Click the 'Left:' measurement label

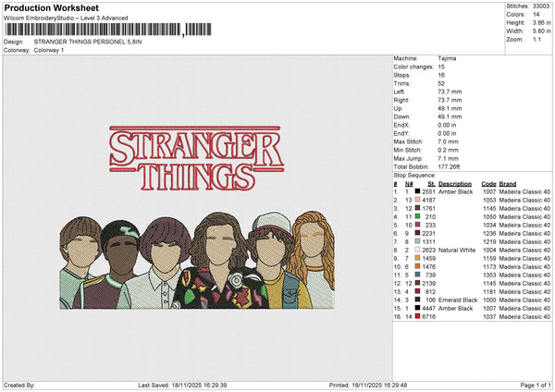point(400,92)
